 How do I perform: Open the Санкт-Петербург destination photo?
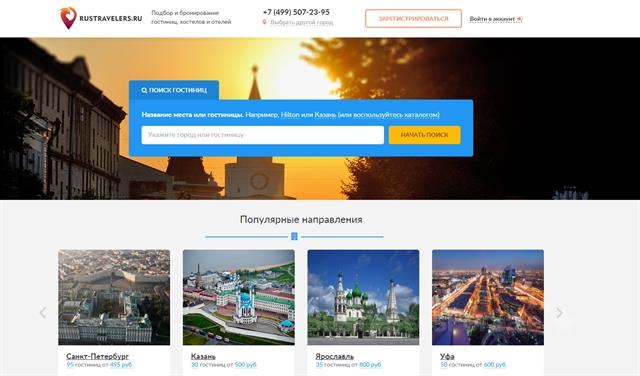(x=114, y=297)
